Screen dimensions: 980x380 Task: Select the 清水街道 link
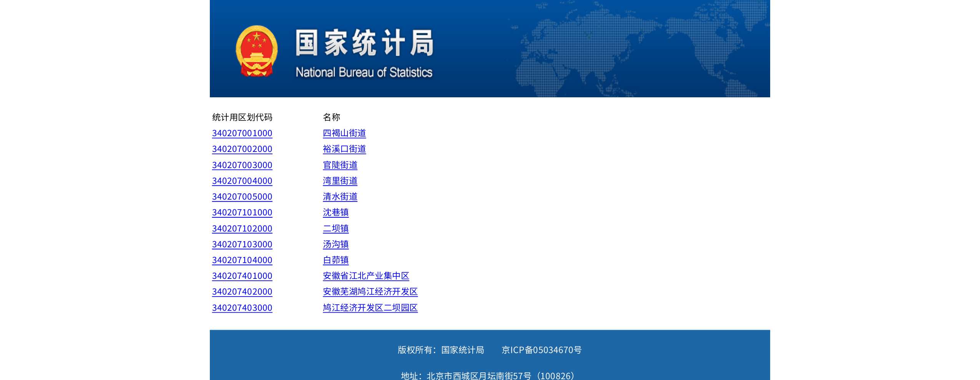(340, 197)
